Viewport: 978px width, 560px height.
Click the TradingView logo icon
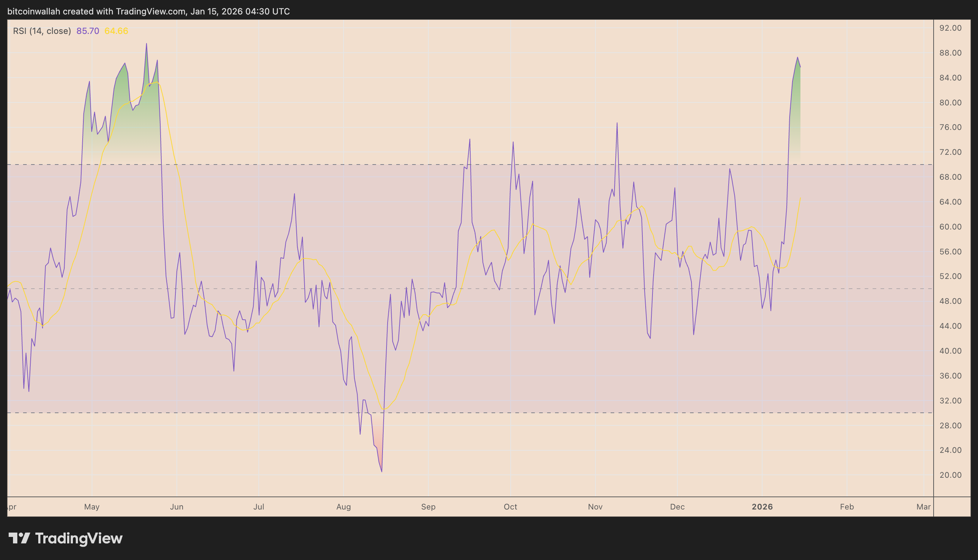pos(19,538)
